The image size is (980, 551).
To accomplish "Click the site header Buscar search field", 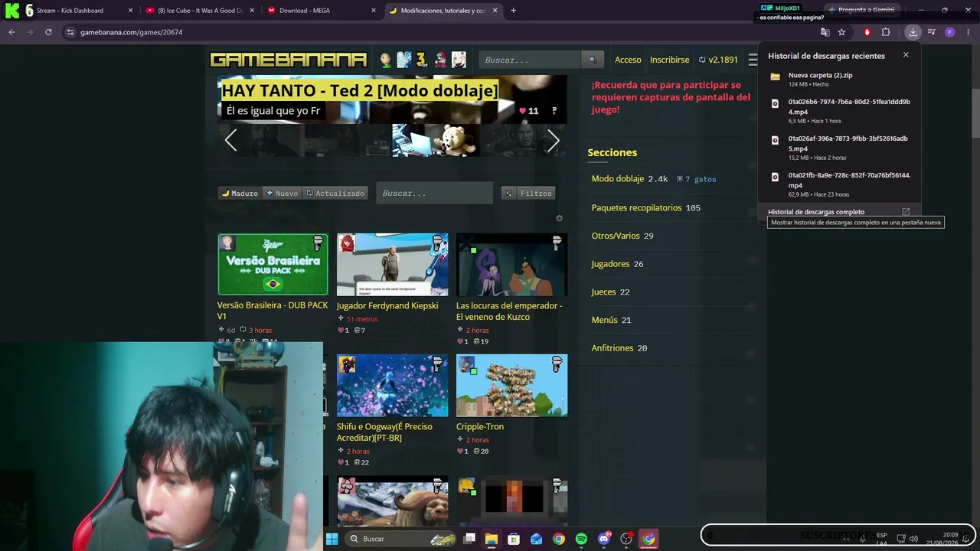I will click(531, 60).
